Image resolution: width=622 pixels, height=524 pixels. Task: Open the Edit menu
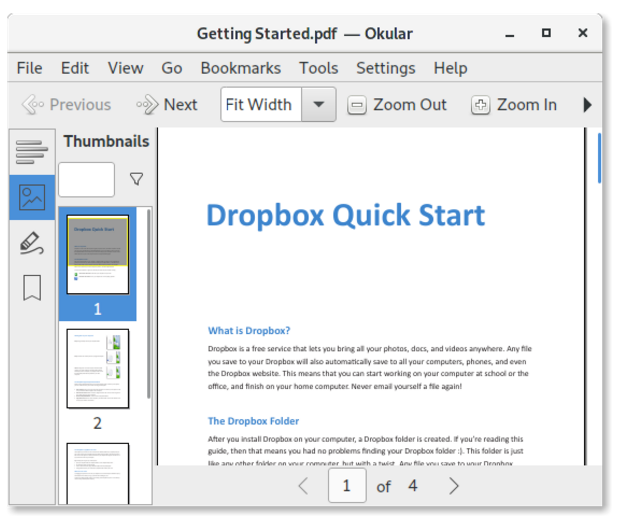point(75,68)
